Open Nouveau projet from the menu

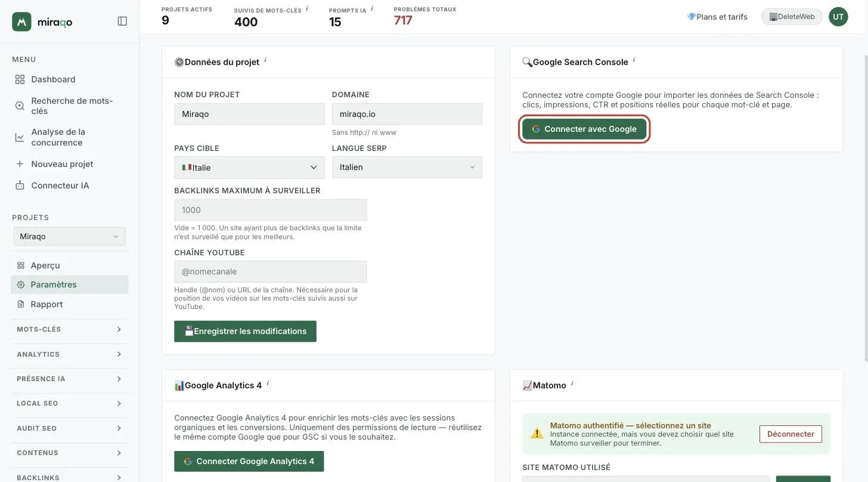tap(62, 164)
